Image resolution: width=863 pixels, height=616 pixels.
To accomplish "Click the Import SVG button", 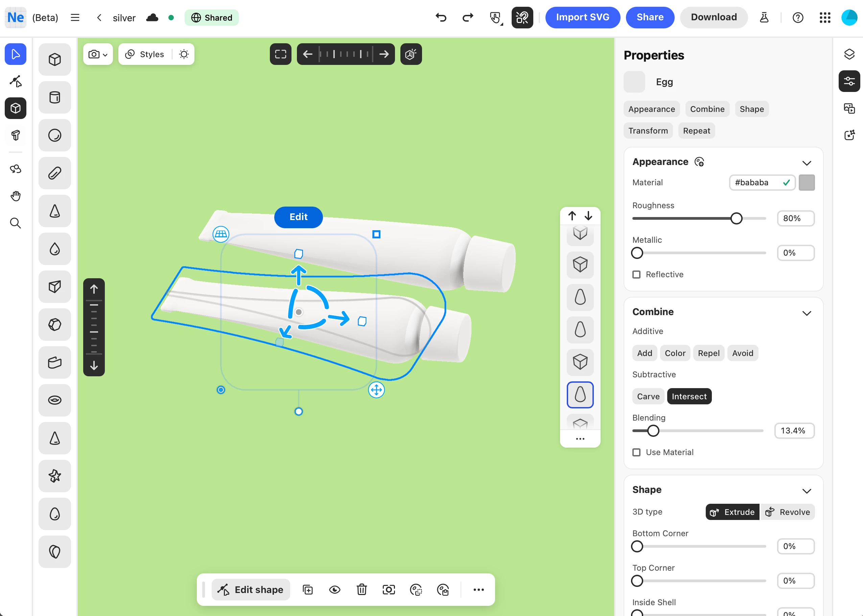I will coord(582,18).
